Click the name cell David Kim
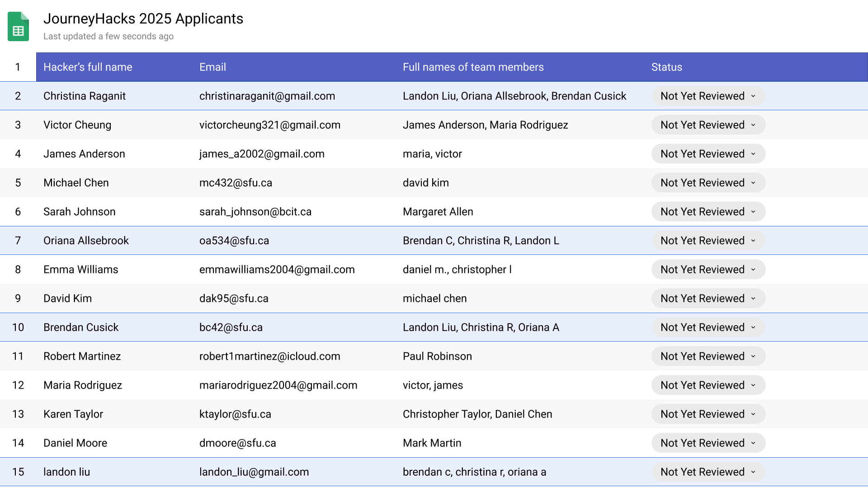Viewport: 868px width, 488px height. pos(67,298)
